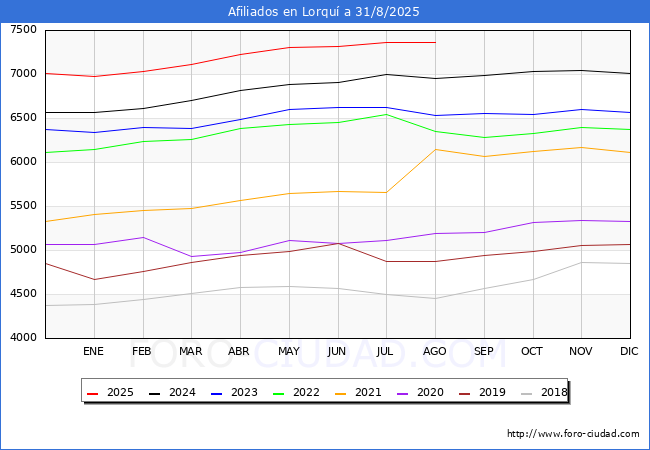Click the green 2022 legend swatch

click(279, 393)
